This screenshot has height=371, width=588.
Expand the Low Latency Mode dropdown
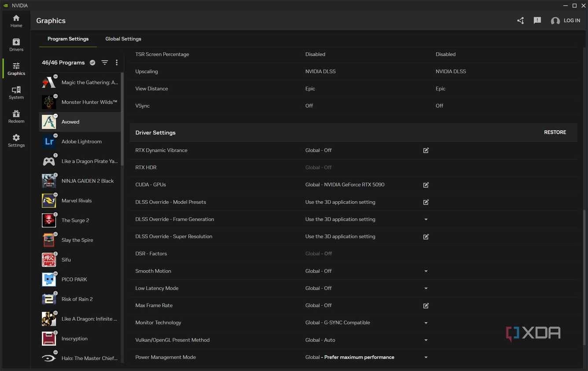click(426, 288)
